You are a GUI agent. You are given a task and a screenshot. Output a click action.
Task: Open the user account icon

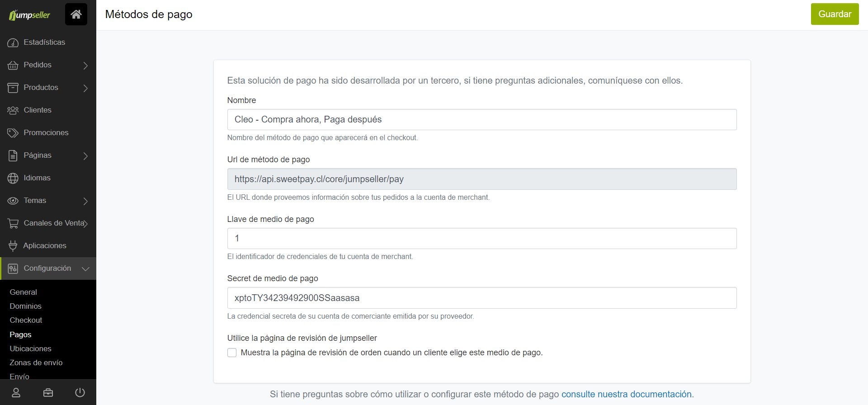(x=16, y=392)
